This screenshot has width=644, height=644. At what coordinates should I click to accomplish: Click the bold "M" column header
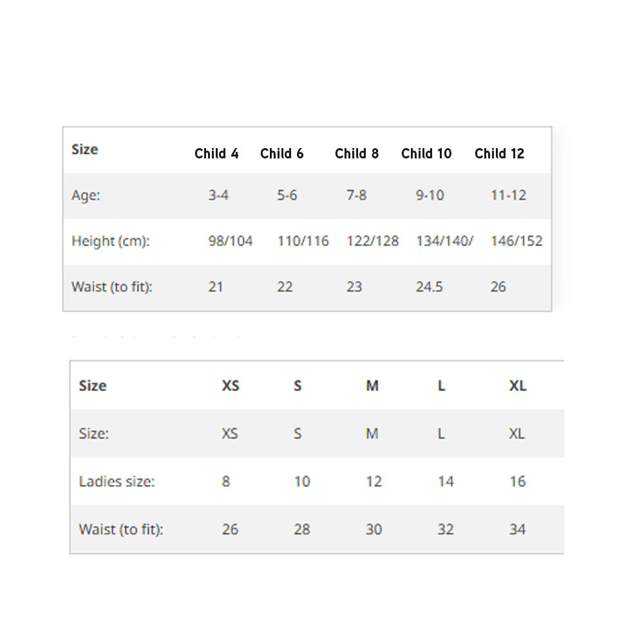372,386
